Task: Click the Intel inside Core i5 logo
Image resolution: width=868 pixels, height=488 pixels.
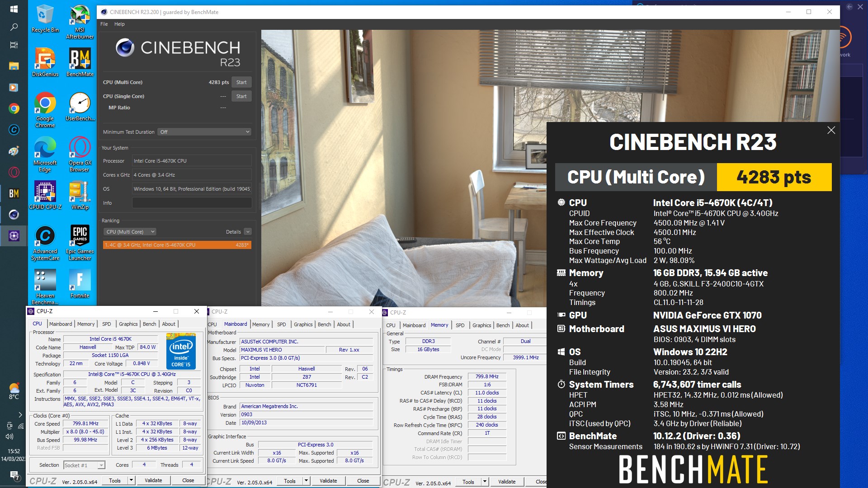Action: (x=181, y=351)
